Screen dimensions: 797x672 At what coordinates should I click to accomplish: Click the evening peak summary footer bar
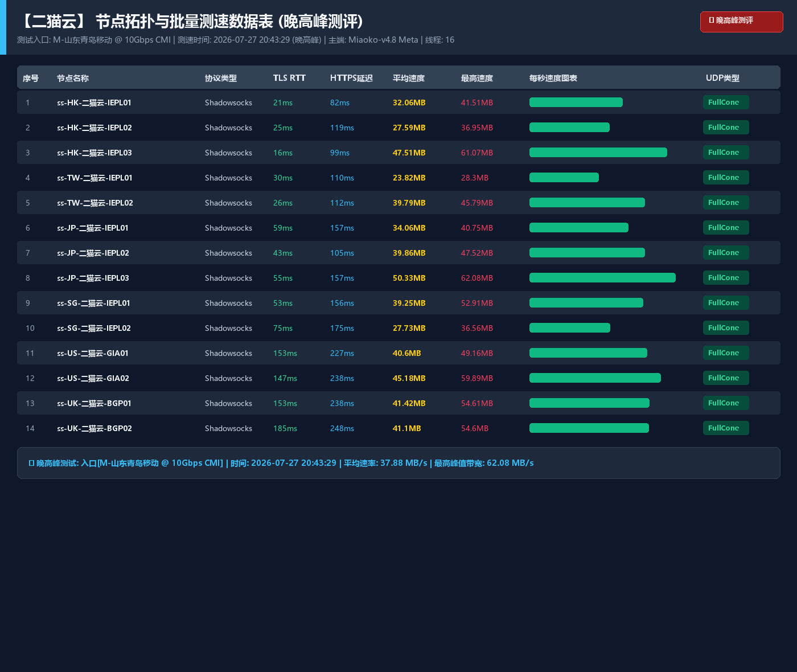pyautogui.click(x=398, y=463)
